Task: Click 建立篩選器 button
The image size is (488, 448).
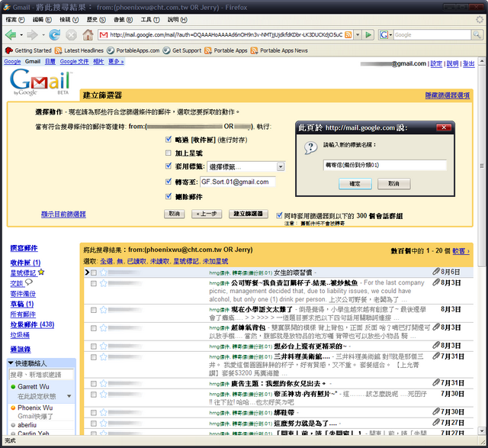Action: tap(249, 214)
